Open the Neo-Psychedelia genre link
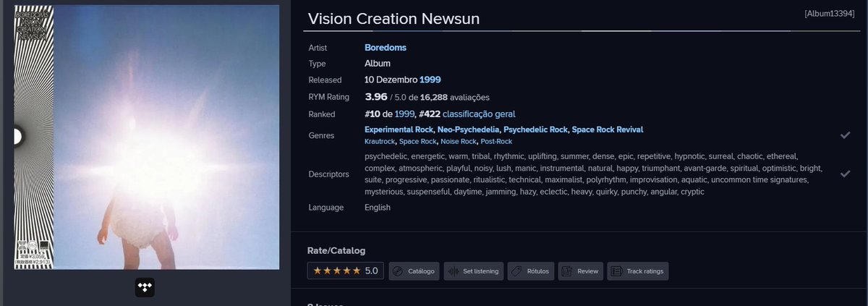868x306 pixels. [468, 129]
